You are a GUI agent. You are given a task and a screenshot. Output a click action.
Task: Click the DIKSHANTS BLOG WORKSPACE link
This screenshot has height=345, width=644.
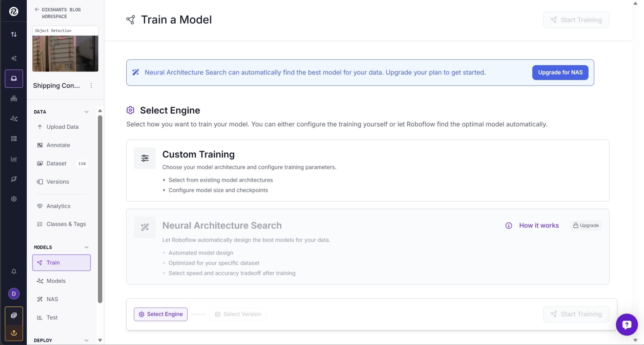point(61,13)
